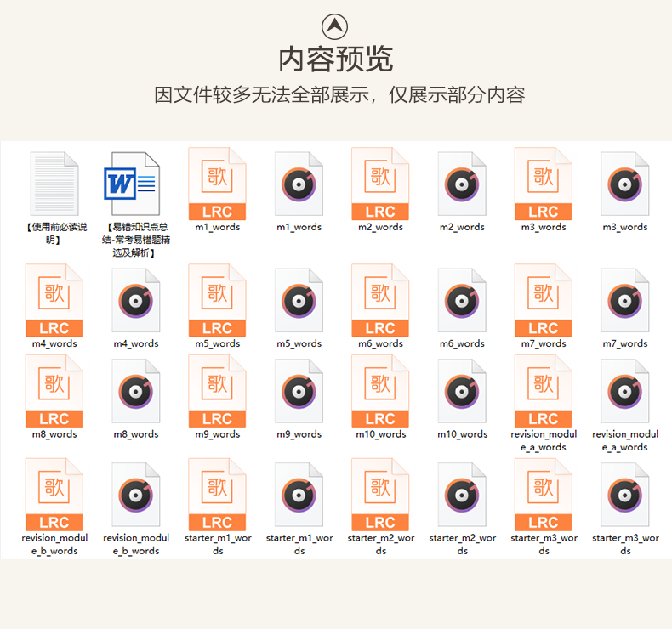The width and height of the screenshot is (672, 629).
Task: Select the revision_module_a_words audio disc icon
Action: [x=625, y=391]
